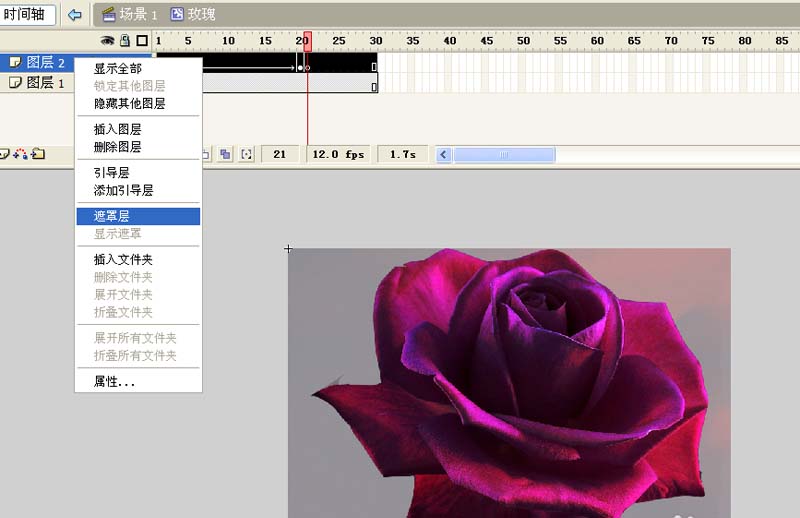Choose 显示全部 from the context menu
Image resolution: width=800 pixels, height=518 pixels.
(138, 68)
